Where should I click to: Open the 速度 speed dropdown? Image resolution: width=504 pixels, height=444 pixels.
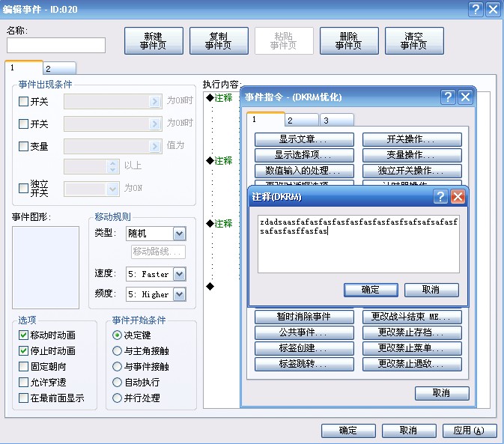[179, 274]
